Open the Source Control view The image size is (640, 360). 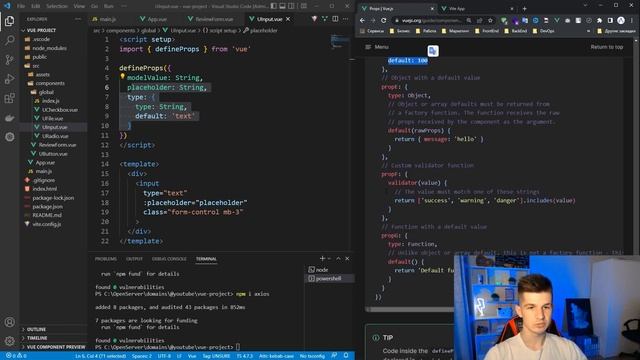9,60
